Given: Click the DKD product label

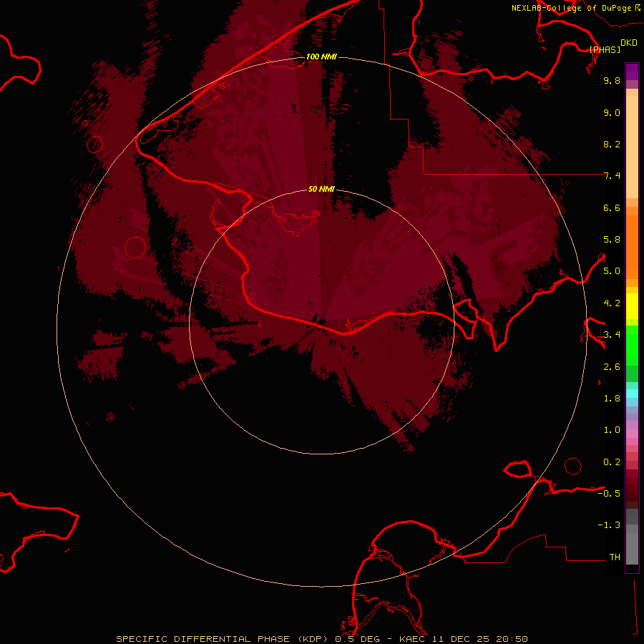Looking at the screenshot, I should click(x=629, y=42).
